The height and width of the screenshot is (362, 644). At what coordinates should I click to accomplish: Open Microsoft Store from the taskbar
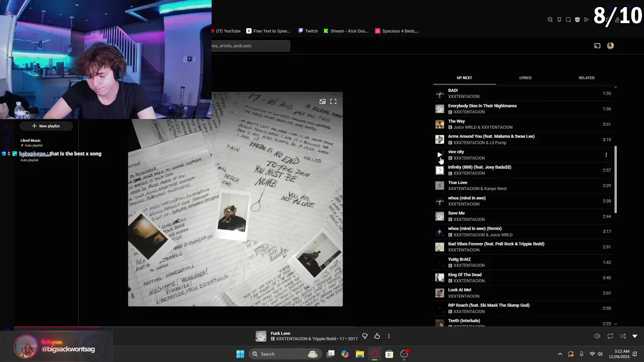[x=389, y=354]
